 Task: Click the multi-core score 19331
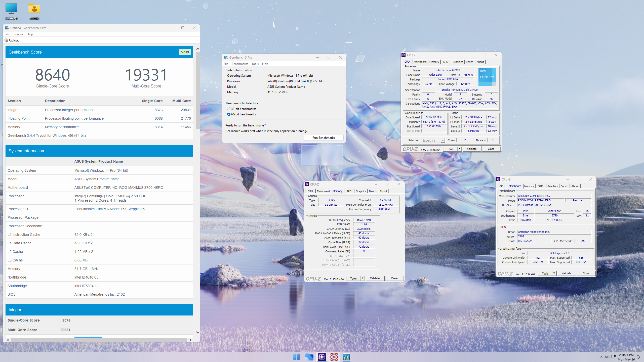tap(146, 75)
